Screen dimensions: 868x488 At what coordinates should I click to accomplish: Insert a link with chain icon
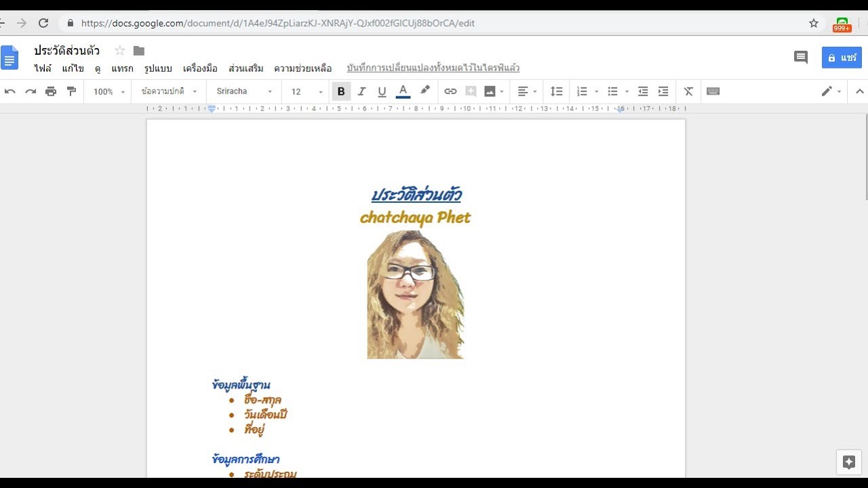[450, 91]
